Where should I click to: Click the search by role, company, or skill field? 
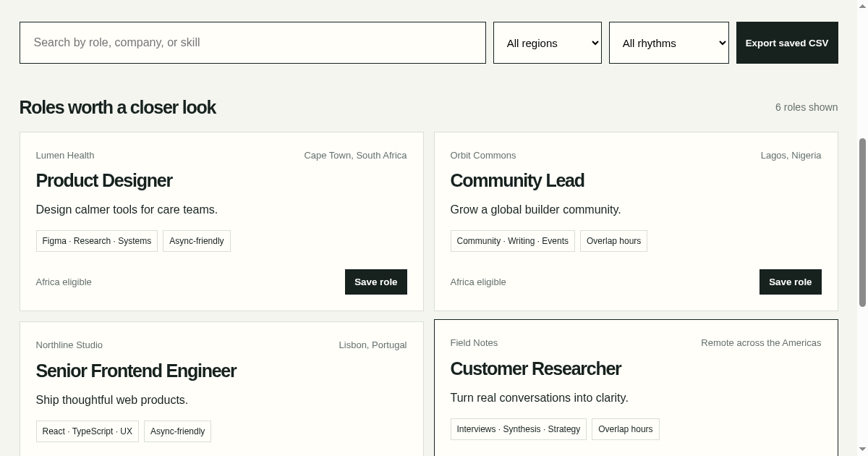[x=252, y=43]
